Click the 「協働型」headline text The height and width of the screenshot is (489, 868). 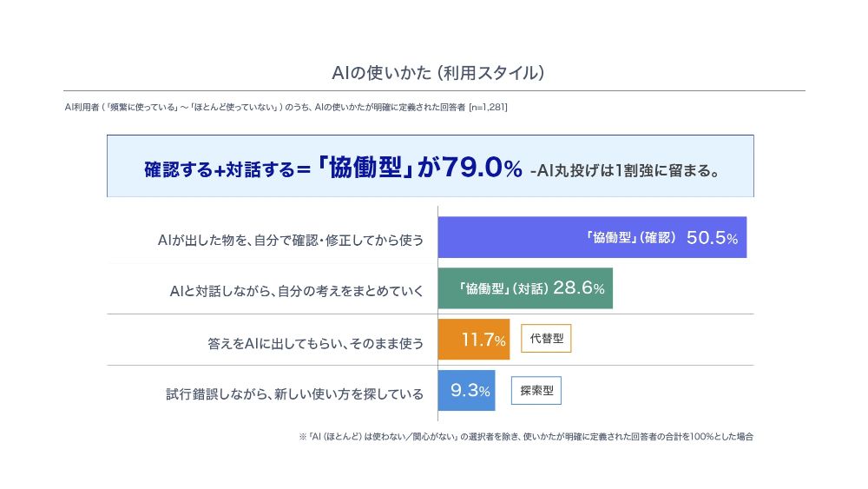pyautogui.click(x=365, y=168)
